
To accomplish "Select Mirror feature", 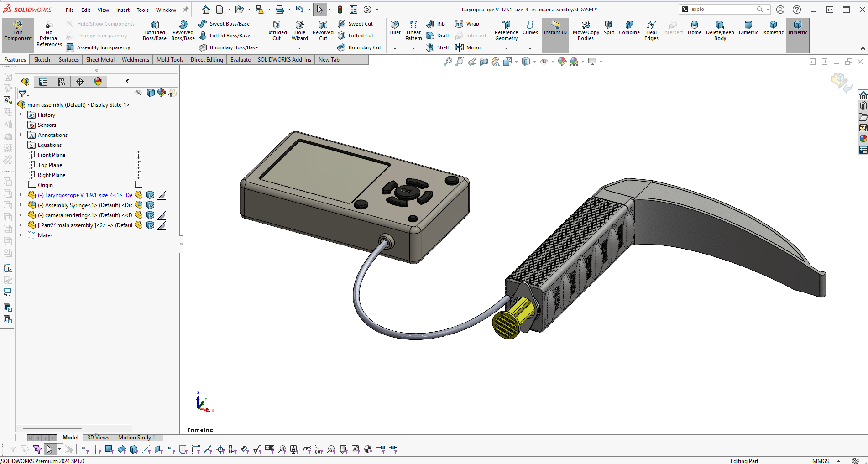I will pyautogui.click(x=468, y=47).
